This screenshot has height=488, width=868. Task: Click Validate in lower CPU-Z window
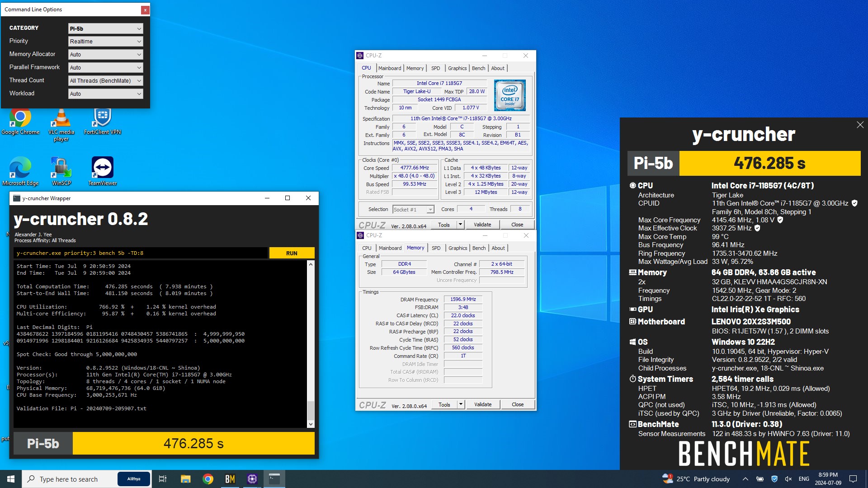tap(483, 404)
